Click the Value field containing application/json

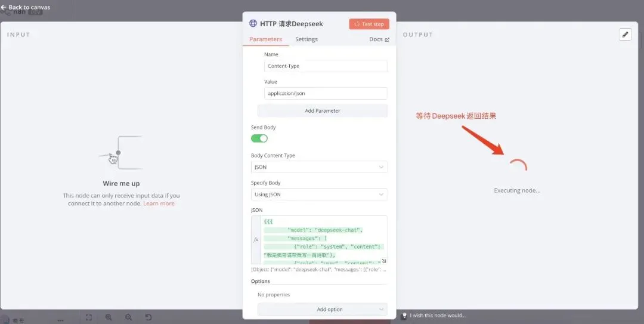click(326, 93)
